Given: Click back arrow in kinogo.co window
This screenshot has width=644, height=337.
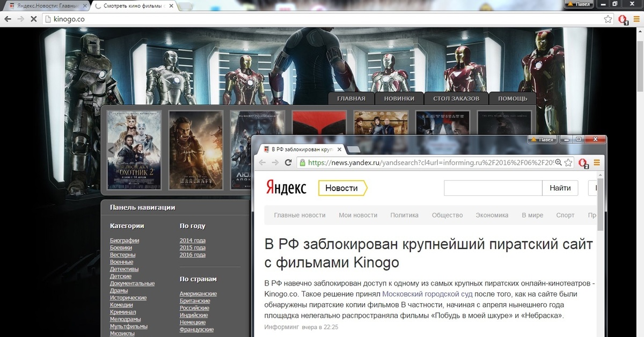Looking at the screenshot, I should click(8, 19).
